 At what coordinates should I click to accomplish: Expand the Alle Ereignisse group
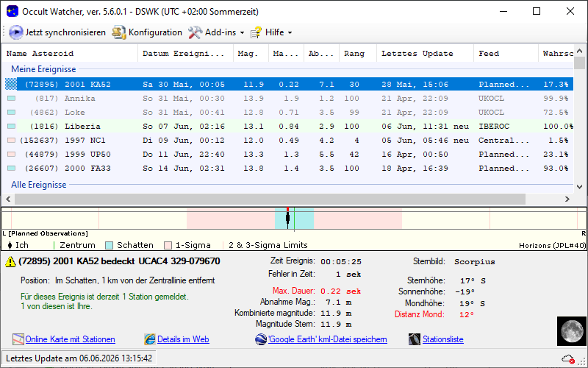pyautogui.click(x=39, y=185)
